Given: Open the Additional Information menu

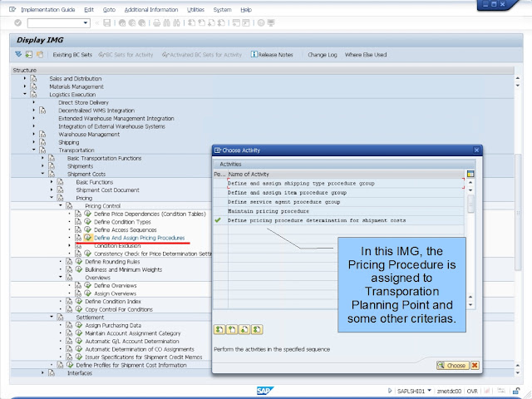Looking at the screenshot, I should coord(151,10).
